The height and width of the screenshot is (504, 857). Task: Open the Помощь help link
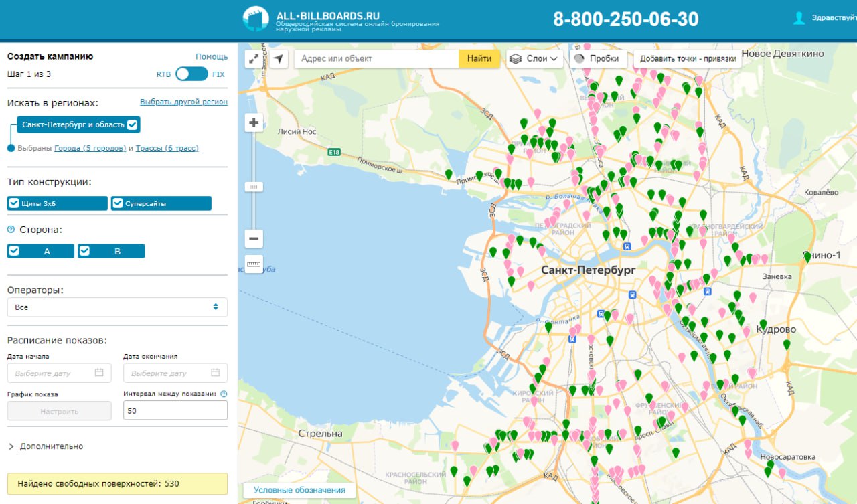pos(212,57)
